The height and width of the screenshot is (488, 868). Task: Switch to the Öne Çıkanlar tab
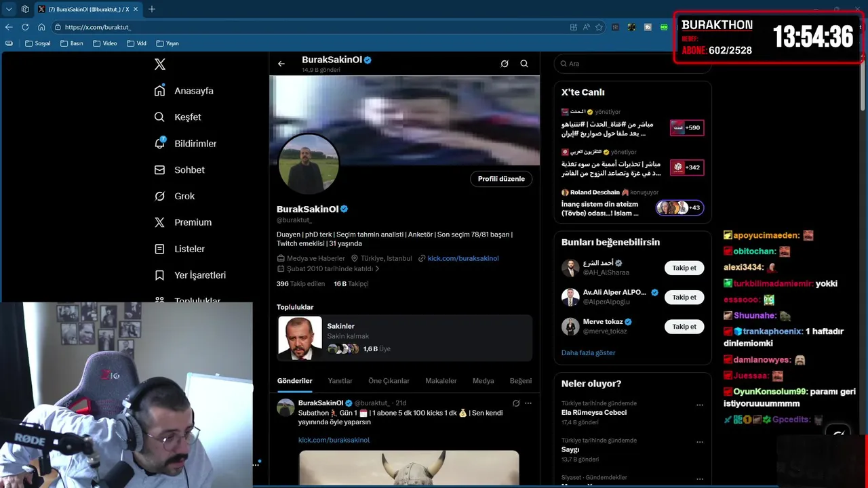click(x=389, y=381)
